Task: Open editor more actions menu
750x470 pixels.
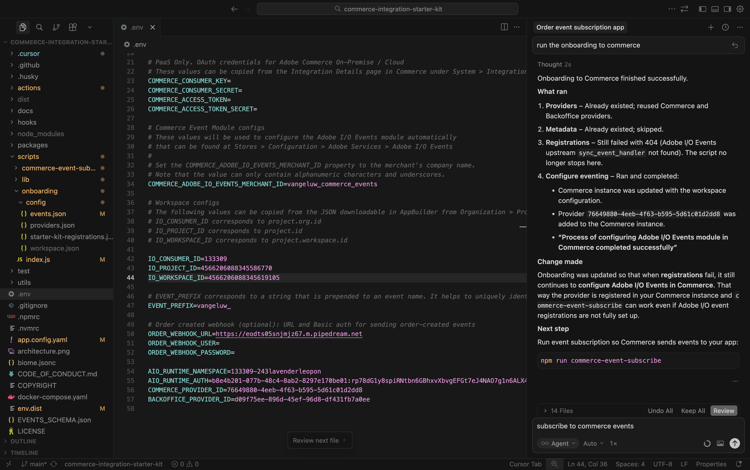Action: click(517, 27)
